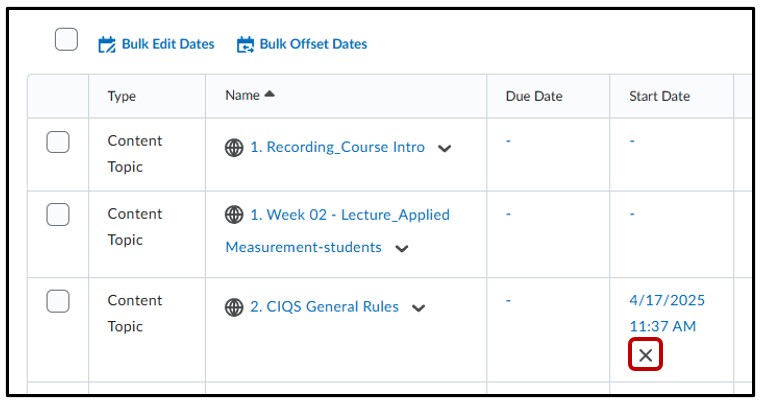
Task: Toggle the select-all checkbox at top
Action: click(66, 40)
